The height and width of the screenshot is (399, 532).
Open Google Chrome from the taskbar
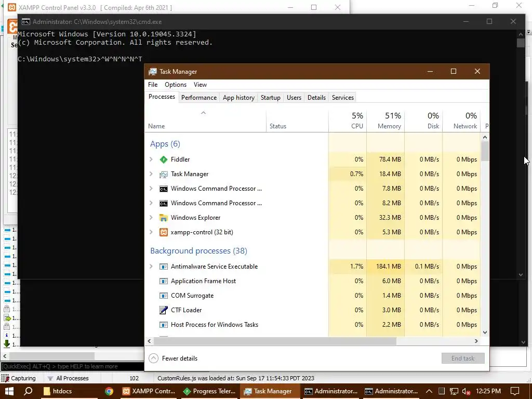click(x=109, y=391)
